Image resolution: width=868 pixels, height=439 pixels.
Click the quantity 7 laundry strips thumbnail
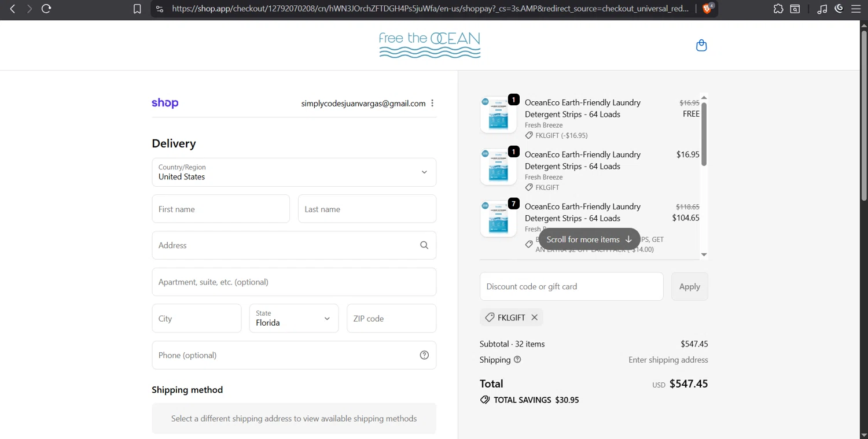tap(498, 219)
